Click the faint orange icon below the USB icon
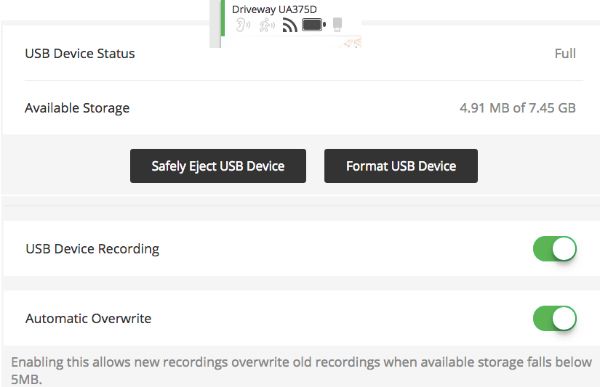 353,42
